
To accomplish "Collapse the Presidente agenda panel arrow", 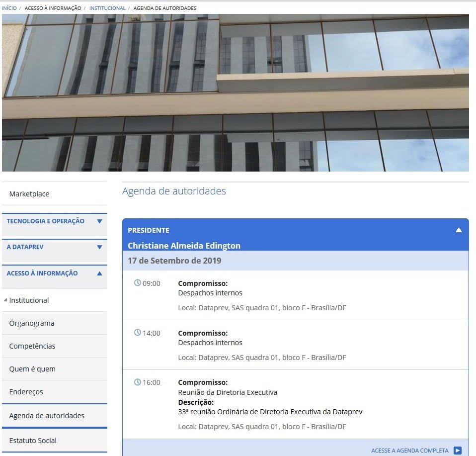I will 459,230.
